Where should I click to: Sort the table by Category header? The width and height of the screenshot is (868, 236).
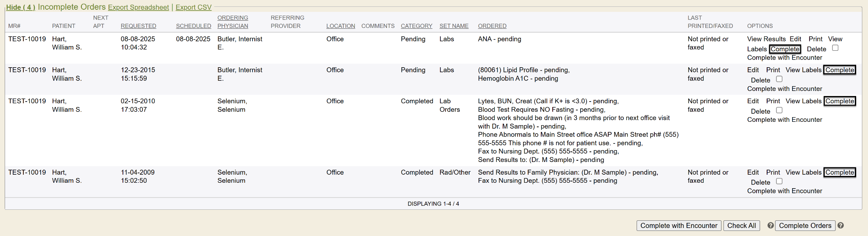[x=416, y=26]
